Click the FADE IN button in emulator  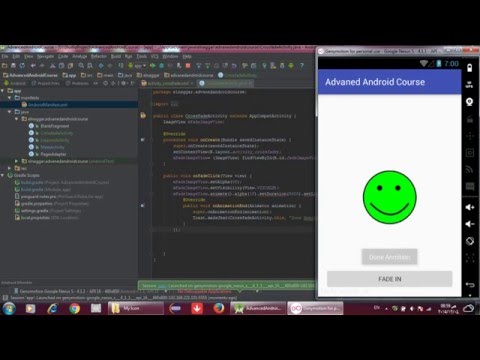click(390, 279)
